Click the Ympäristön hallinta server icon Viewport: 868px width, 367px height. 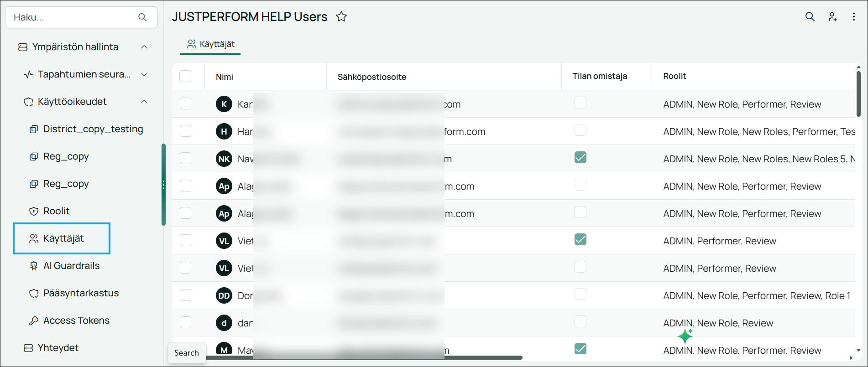22,47
